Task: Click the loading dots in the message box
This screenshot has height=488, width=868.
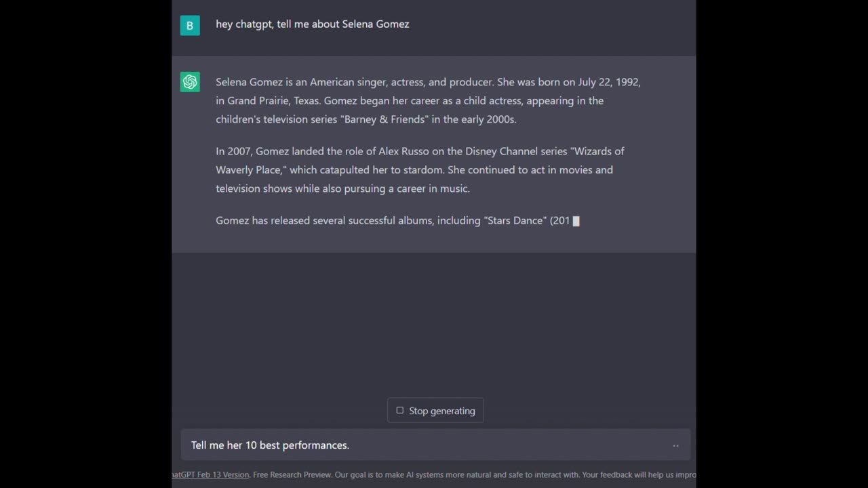Action: pos(675,446)
